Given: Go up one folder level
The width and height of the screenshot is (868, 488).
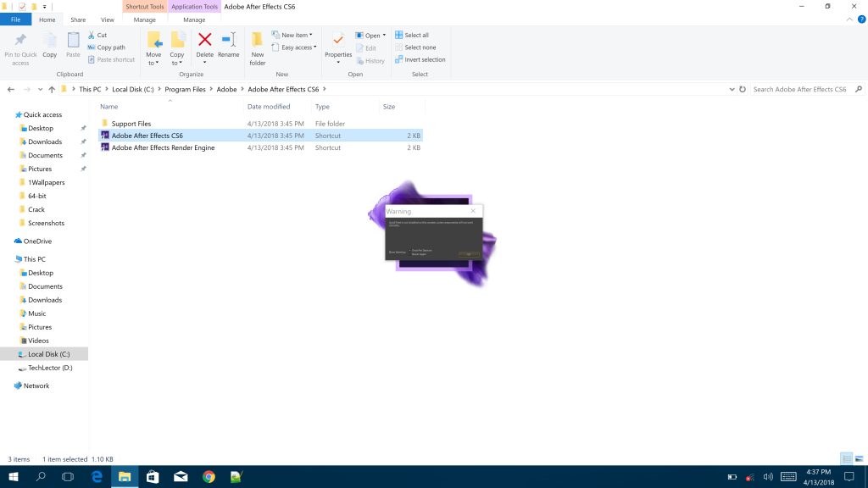Looking at the screenshot, I should point(52,89).
